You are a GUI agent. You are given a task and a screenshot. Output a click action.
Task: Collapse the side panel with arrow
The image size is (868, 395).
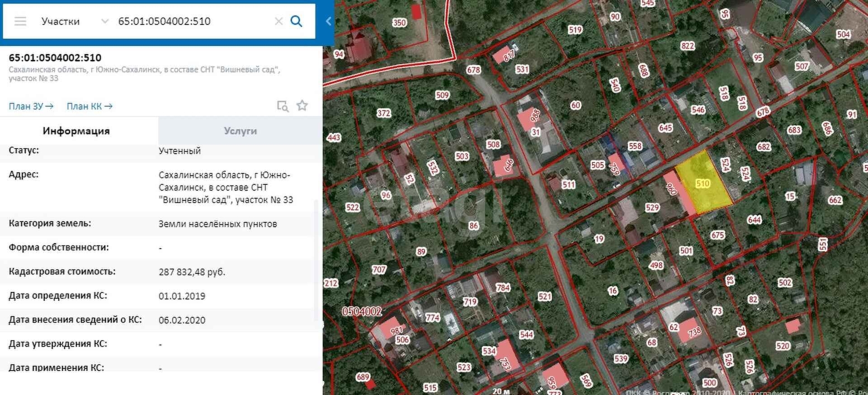[329, 21]
